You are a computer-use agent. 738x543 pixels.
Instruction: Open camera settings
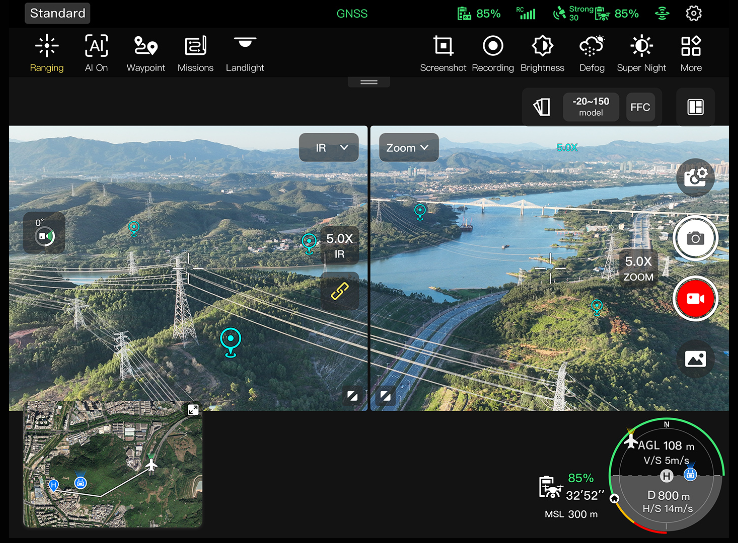tap(695, 177)
